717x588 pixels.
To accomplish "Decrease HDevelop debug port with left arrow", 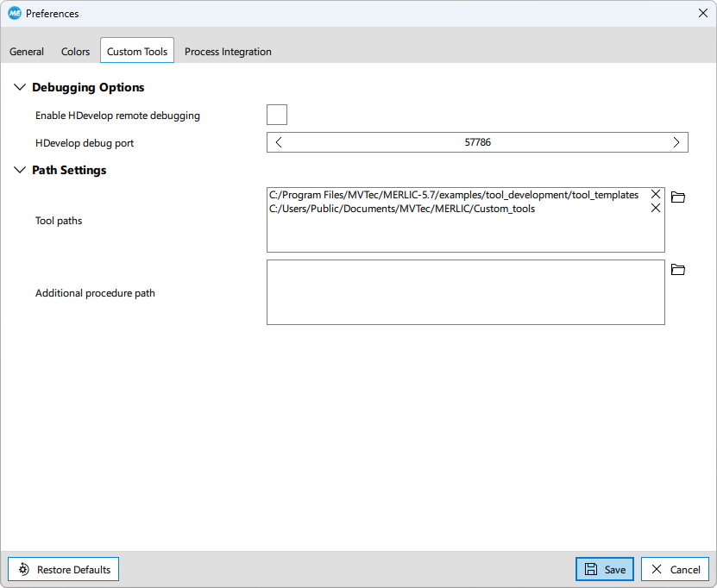I will pos(279,142).
